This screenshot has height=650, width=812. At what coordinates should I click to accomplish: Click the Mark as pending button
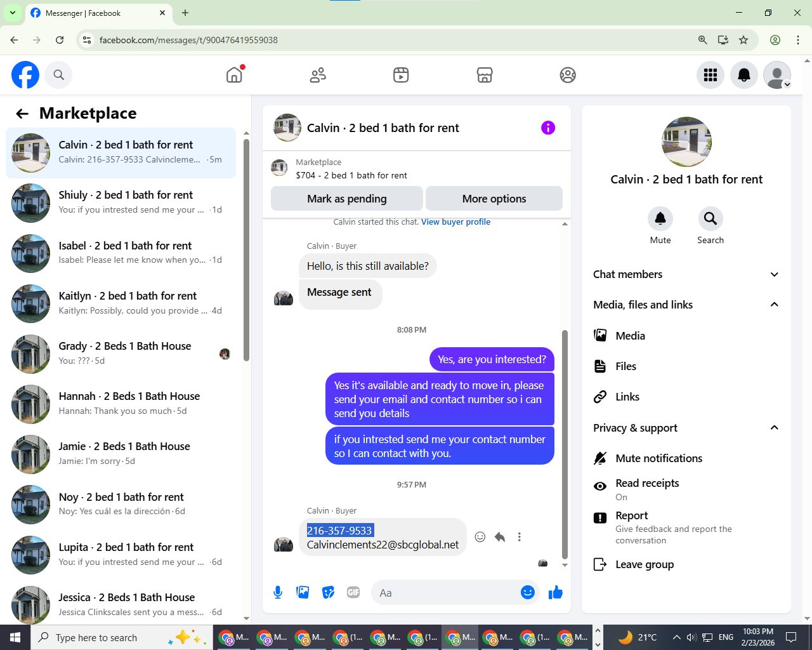click(x=346, y=199)
